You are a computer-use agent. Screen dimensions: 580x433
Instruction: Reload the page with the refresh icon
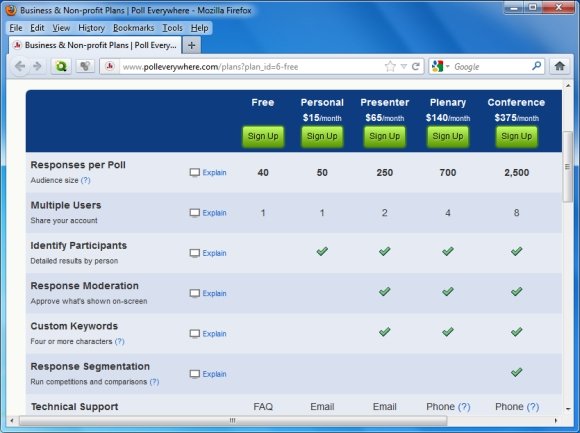pos(416,67)
